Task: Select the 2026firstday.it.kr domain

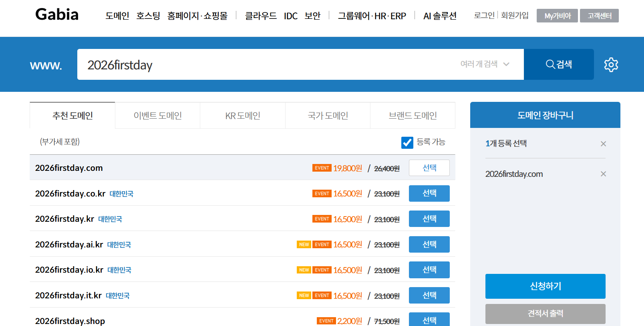Action: [x=429, y=295]
